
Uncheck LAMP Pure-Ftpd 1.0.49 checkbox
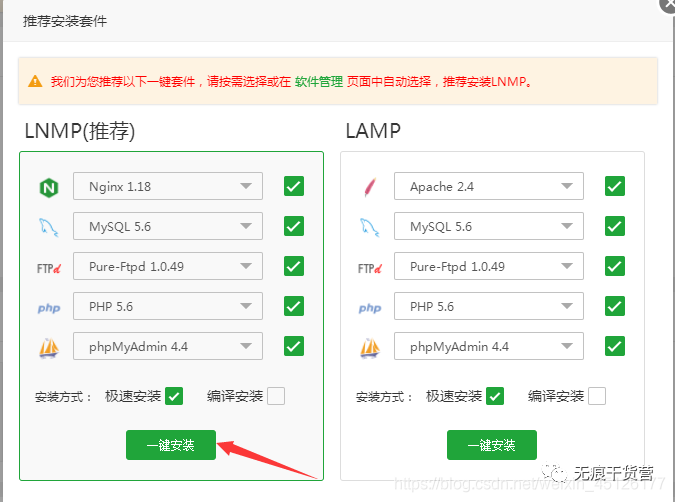click(x=615, y=266)
